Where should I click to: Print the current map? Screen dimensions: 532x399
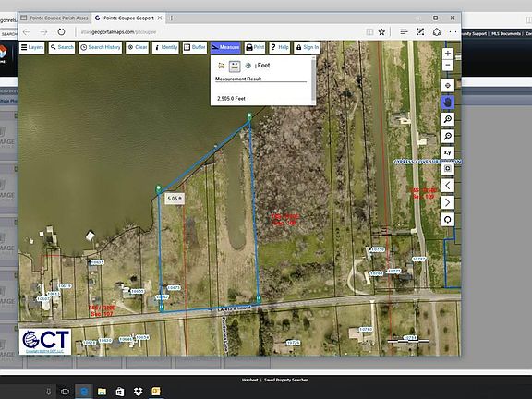[255, 47]
